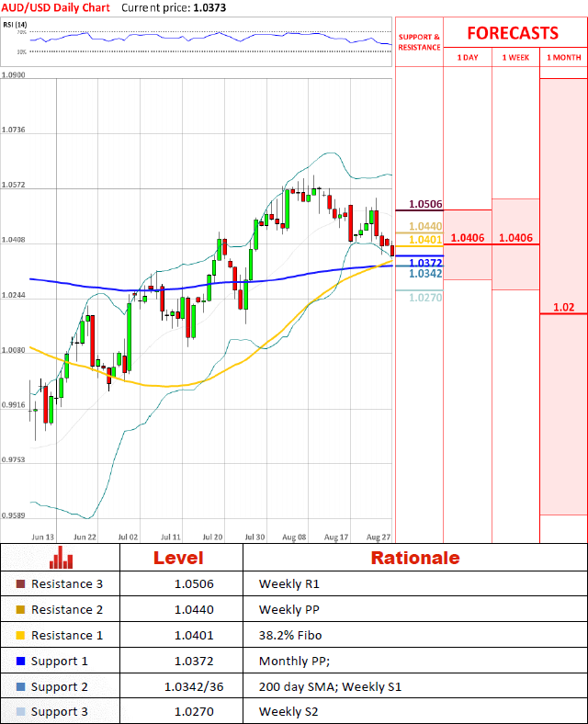Click the Support 3 light-blue color square
This screenshot has width=588, height=724.
click(x=20, y=713)
